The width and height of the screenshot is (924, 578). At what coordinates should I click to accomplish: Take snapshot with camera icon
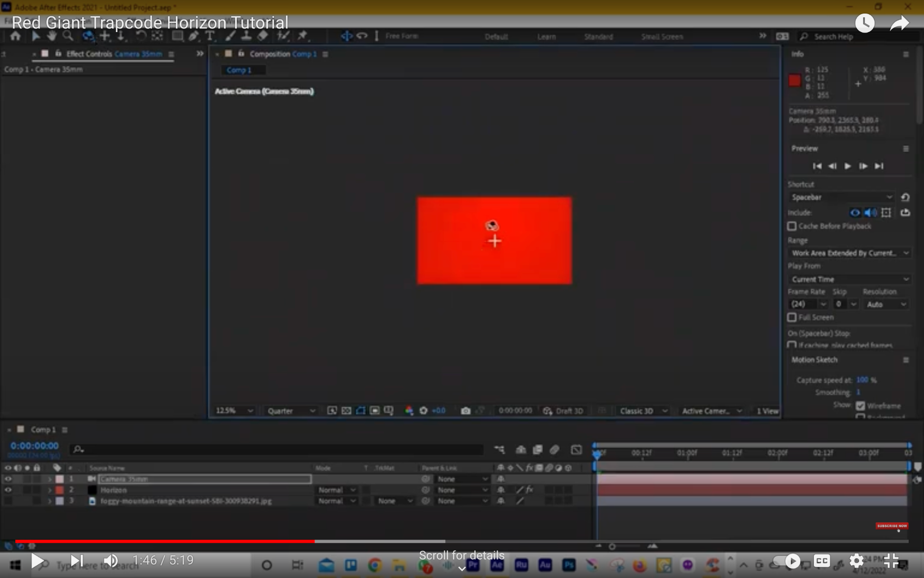click(466, 410)
